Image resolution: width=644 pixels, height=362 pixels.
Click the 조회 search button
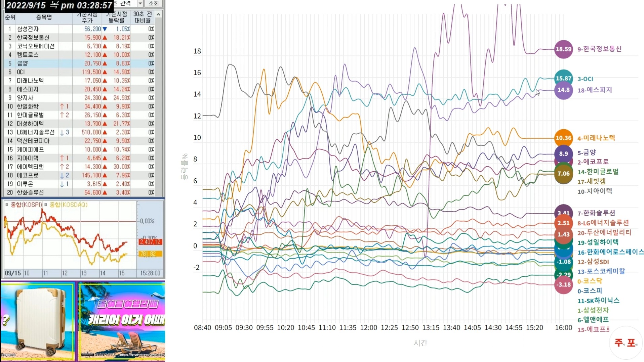(154, 3)
